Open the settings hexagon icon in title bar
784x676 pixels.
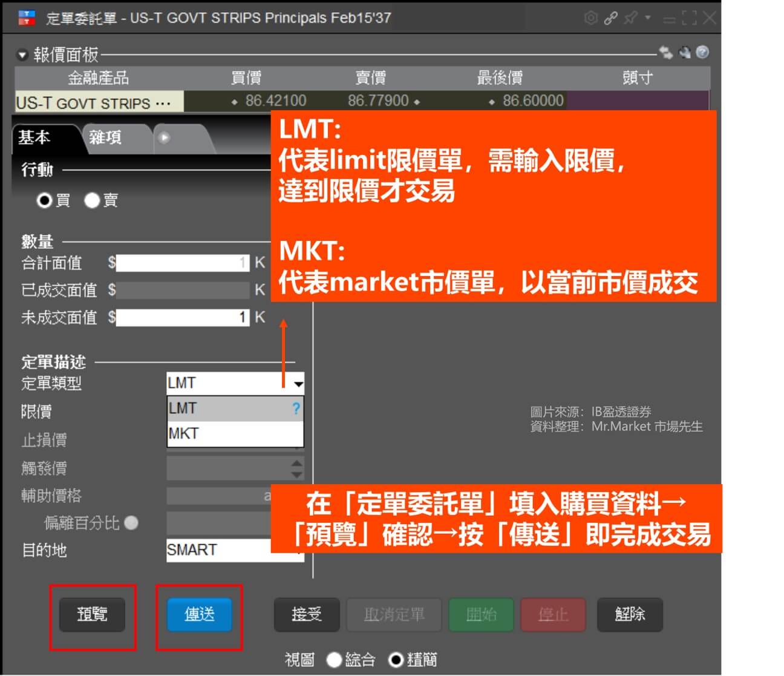pos(590,18)
